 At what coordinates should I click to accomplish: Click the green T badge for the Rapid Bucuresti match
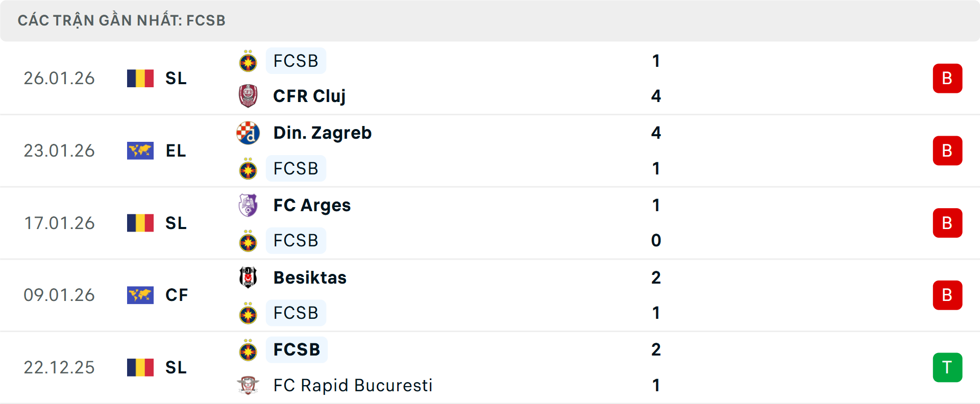click(x=947, y=367)
